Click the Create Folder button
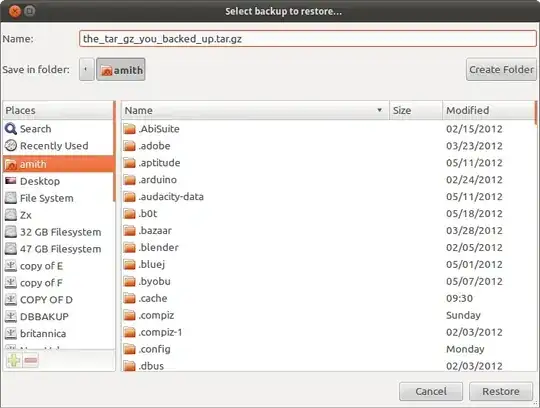This screenshot has width=540, height=408. (501, 70)
